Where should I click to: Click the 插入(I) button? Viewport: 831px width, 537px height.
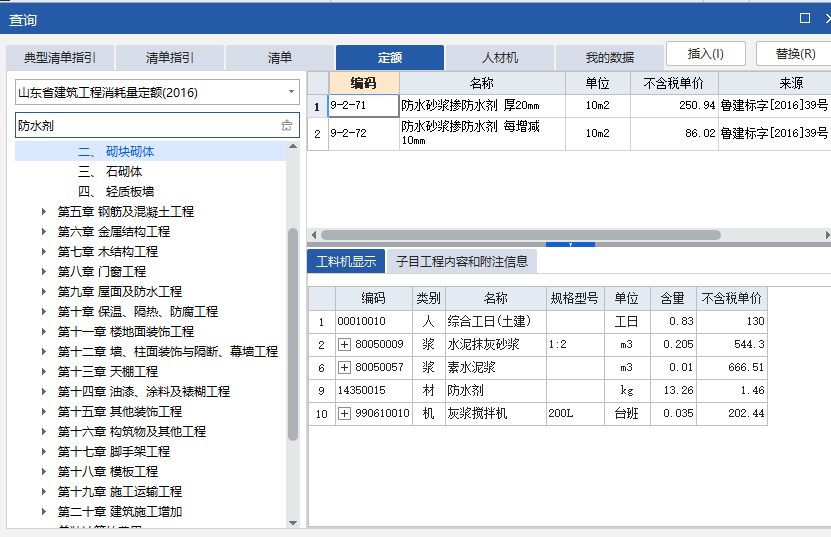coord(705,54)
